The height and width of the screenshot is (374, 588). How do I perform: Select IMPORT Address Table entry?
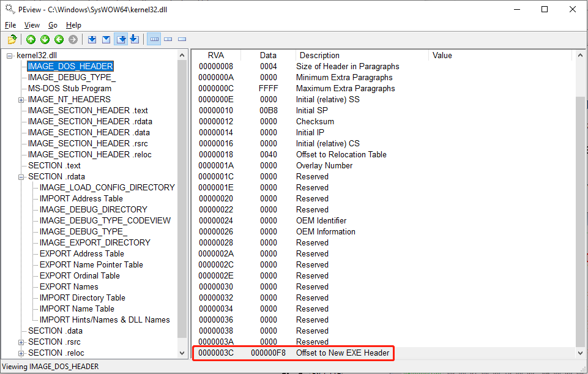81,199
